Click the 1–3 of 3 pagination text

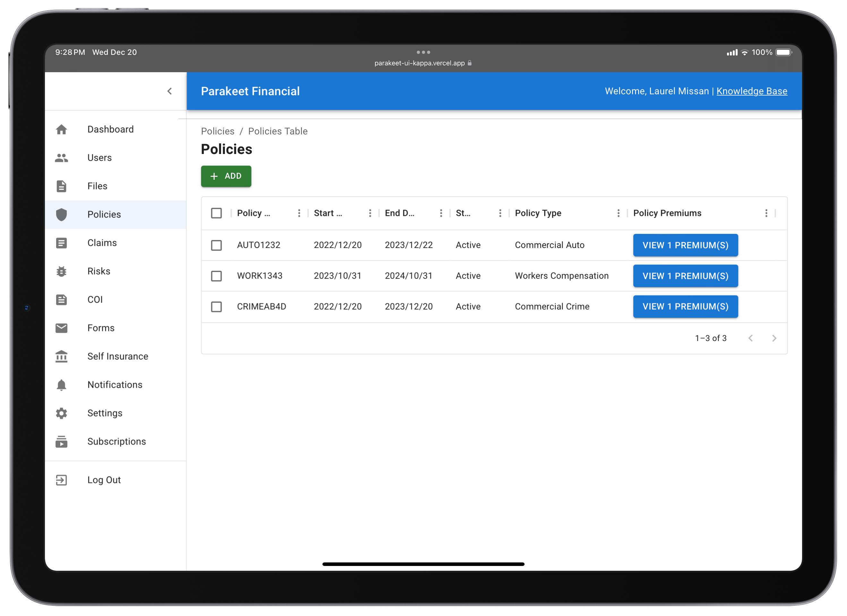pyautogui.click(x=711, y=338)
